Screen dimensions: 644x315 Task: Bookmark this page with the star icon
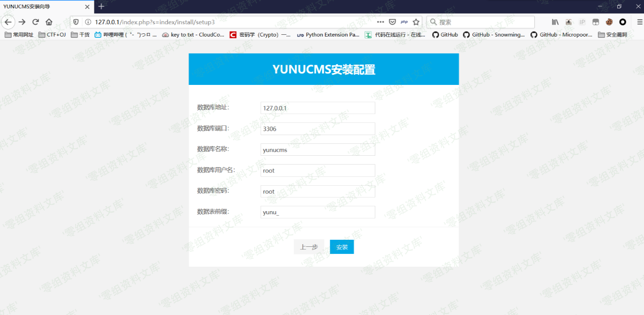coord(416,22)
